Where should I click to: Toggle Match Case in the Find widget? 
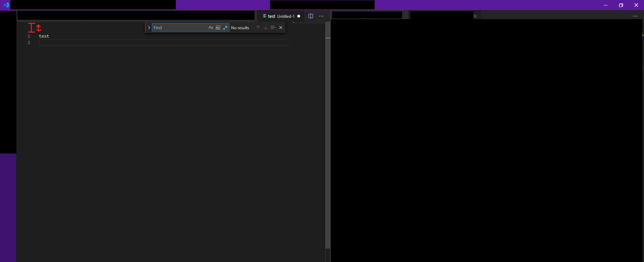pyautogui.click(x=211, y=28)
